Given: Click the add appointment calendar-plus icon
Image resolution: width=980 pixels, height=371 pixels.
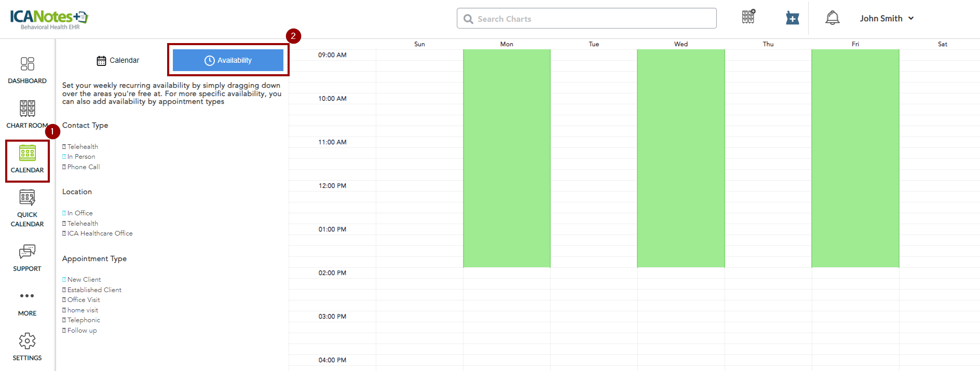Looking at the screenshot, I should tap(792, 18).
